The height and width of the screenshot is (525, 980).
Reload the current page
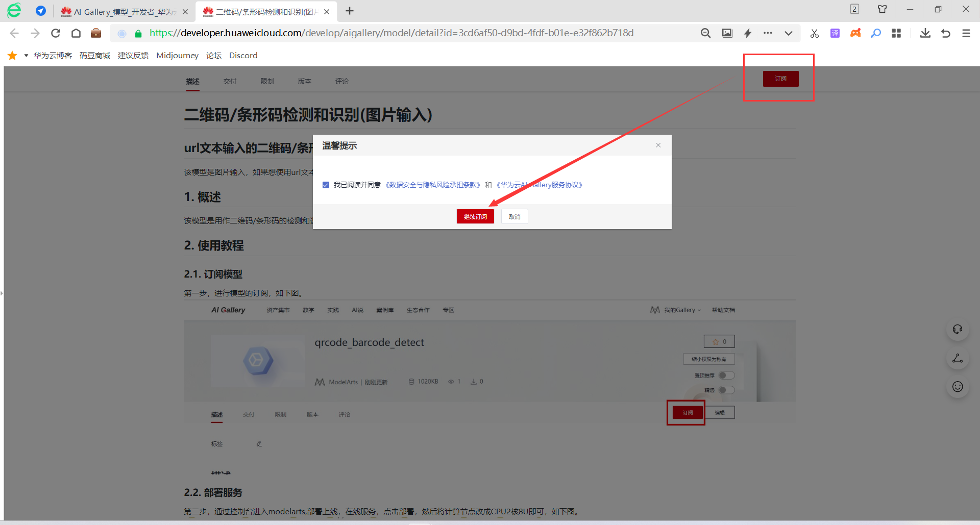click(56, 33)
